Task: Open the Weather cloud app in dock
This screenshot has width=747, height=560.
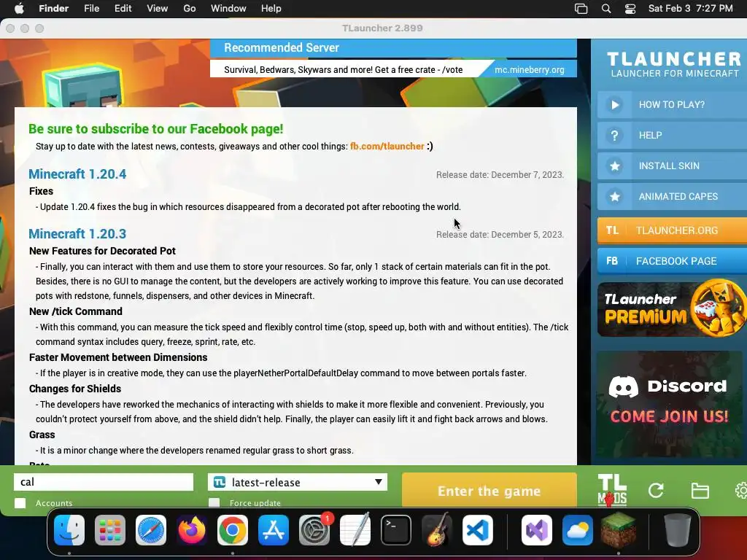Action: pos(578,530)
